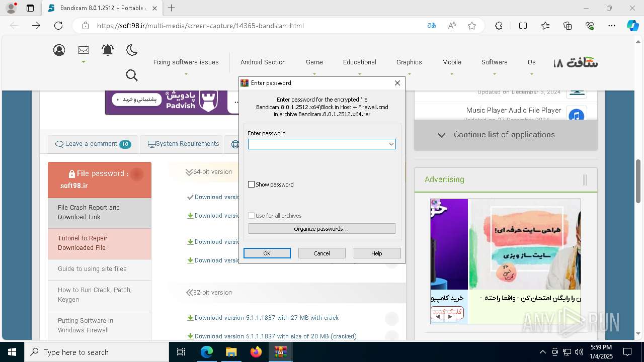This screenshot has height=362, width=644.
Task: Open the favorites list icon
Action: (x=545, y=26)
